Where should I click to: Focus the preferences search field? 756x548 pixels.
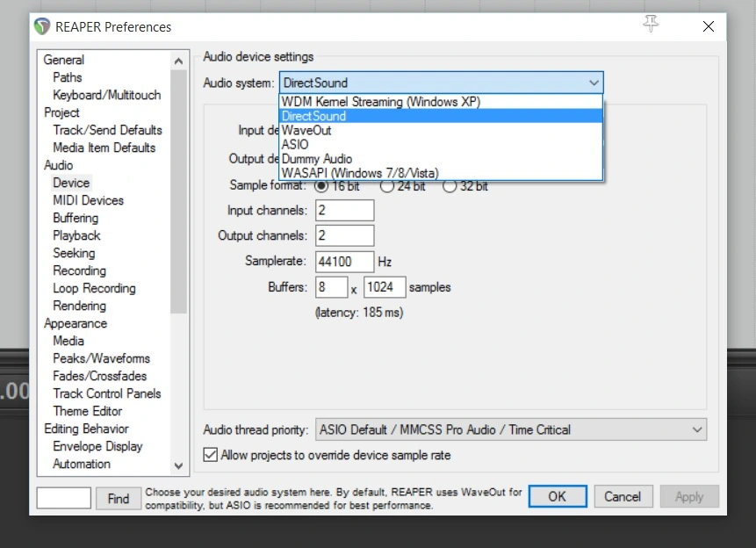point(63,498)
